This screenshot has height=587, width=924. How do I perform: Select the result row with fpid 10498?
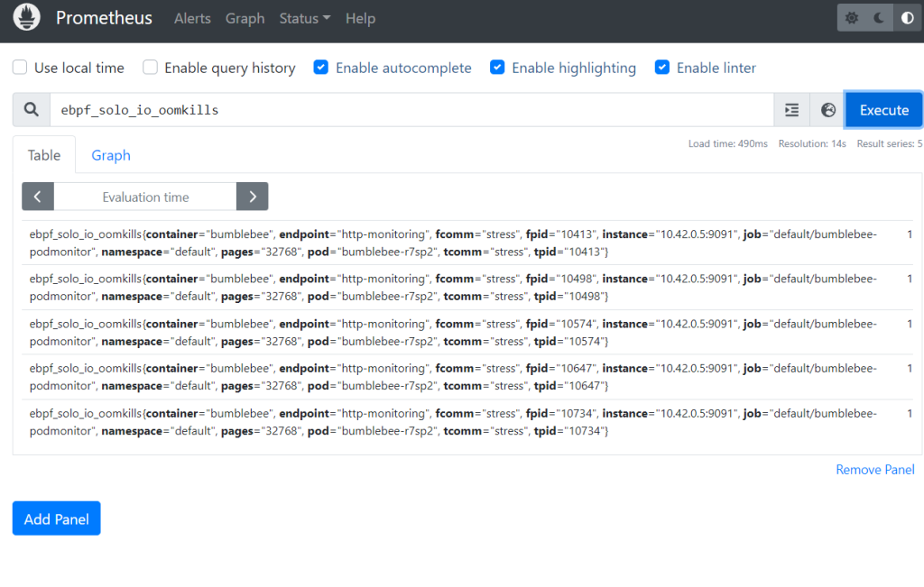pyautogui.click(x=468, y=288)
